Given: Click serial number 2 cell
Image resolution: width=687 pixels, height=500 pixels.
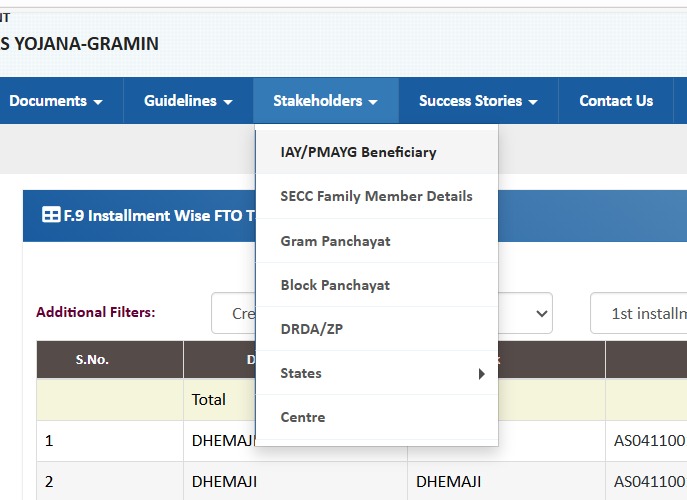Looking at the screenshot, I should [110, 481].
